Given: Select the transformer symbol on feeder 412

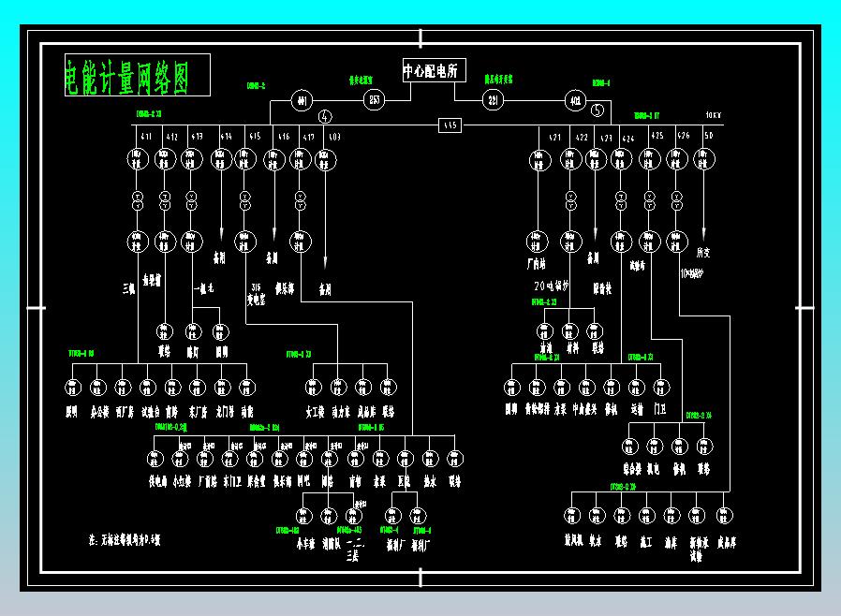Looking at the screenshot, I should [x=165, y=200].
